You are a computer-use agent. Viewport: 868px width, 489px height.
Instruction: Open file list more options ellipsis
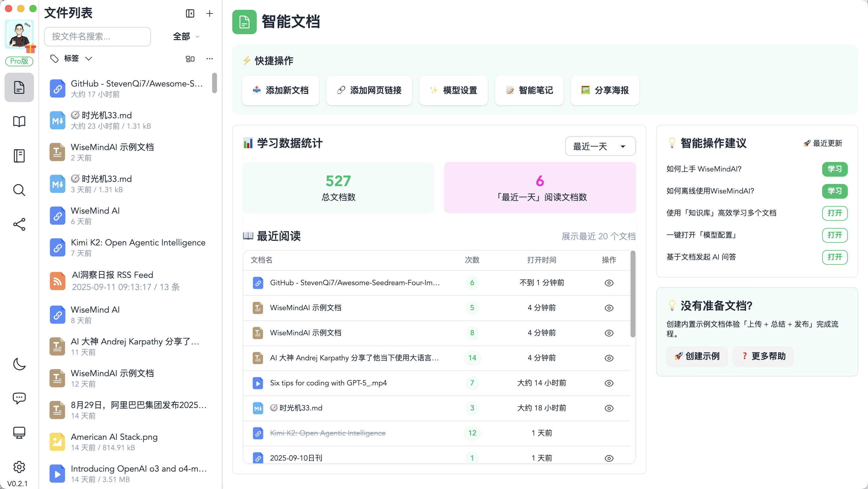pos(210,59)
